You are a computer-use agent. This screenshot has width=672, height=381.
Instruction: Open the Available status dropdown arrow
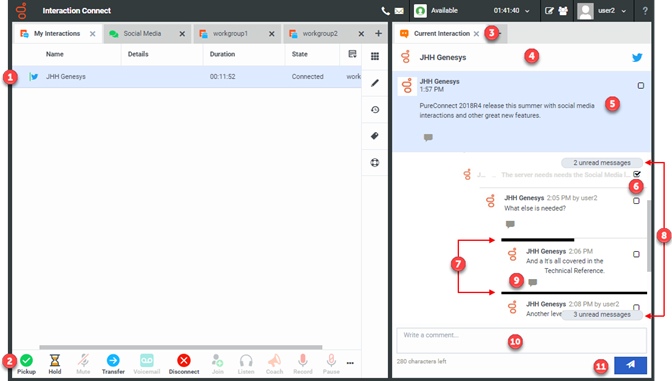tap(527, 11)
